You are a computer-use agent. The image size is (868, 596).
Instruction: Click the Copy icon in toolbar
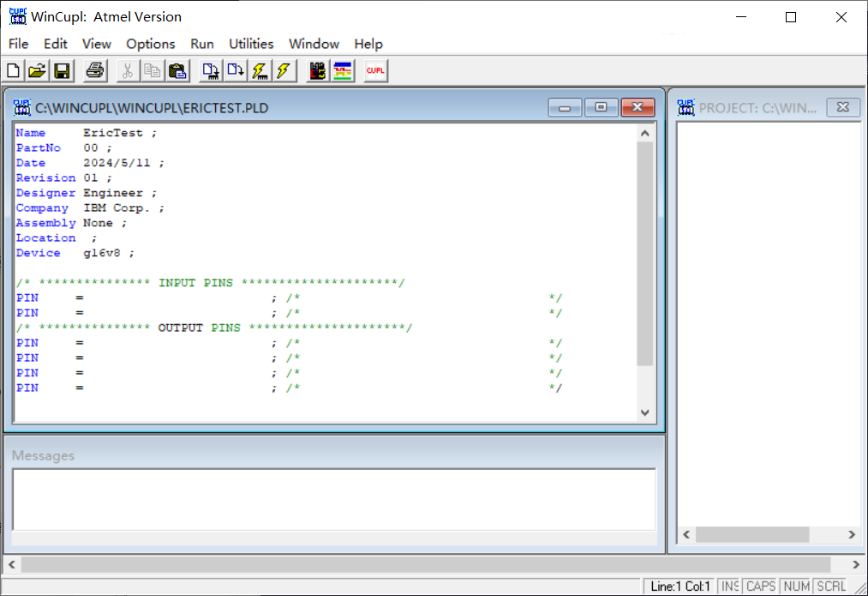(x=153, y=71)
